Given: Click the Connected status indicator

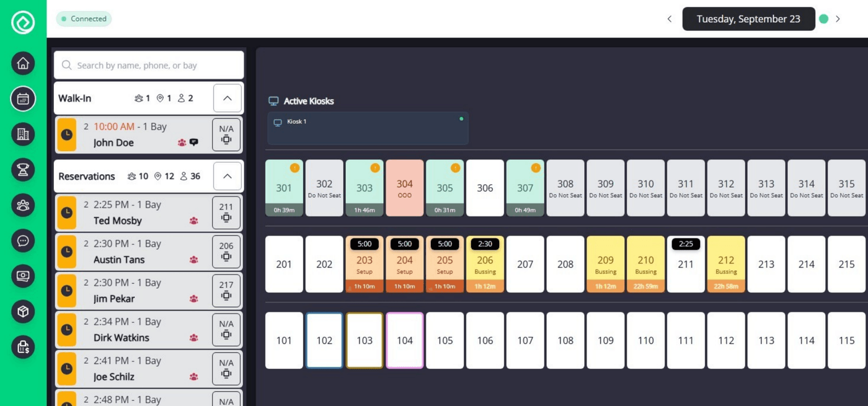Looking at the screenshot, I should 84,19.
